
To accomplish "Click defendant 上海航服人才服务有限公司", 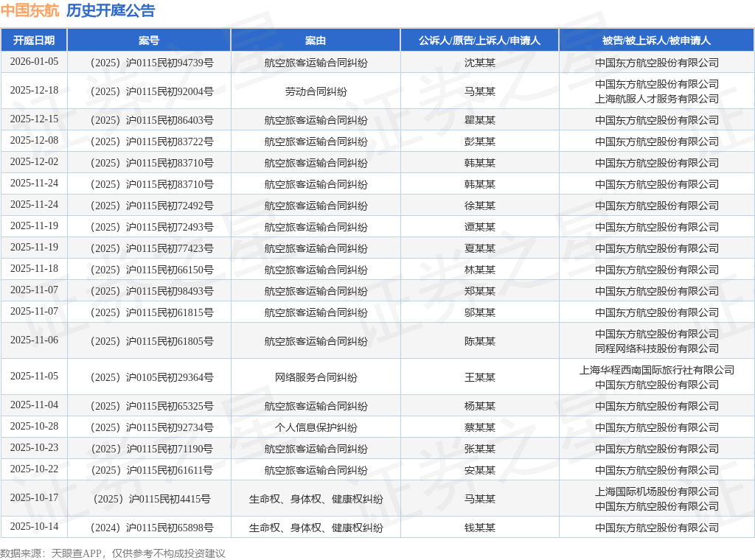I will click(657, 99).
